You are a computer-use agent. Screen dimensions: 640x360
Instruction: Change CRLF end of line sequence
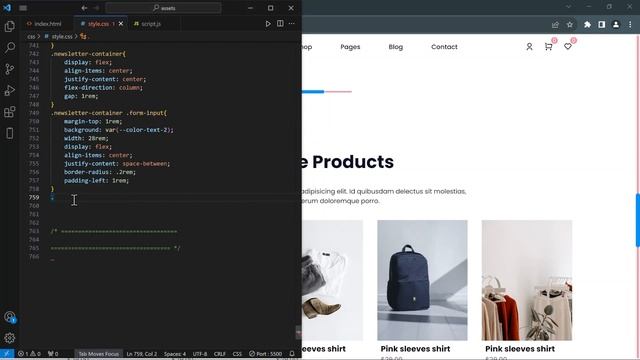(220, 353)
